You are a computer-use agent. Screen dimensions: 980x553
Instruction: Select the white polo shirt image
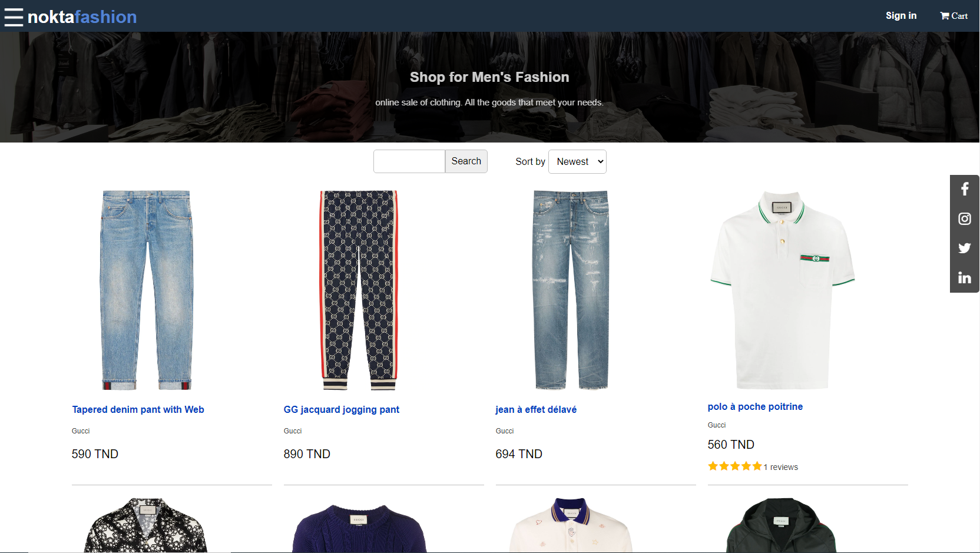[x=783, y=290]
